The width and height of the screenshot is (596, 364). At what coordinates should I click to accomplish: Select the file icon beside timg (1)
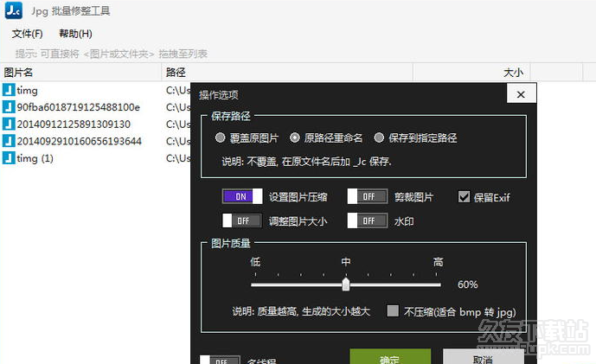coord(9,158)
